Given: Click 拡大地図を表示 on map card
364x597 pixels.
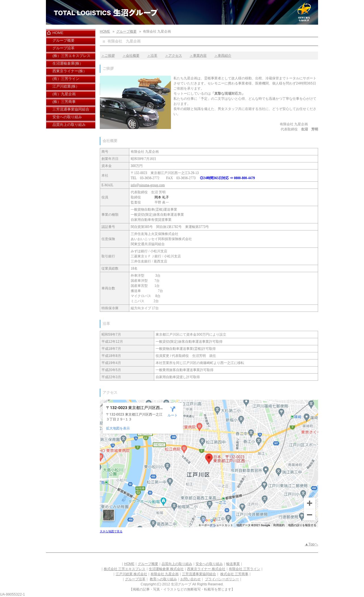Looking at the screenshot, I should click(118, 428).
